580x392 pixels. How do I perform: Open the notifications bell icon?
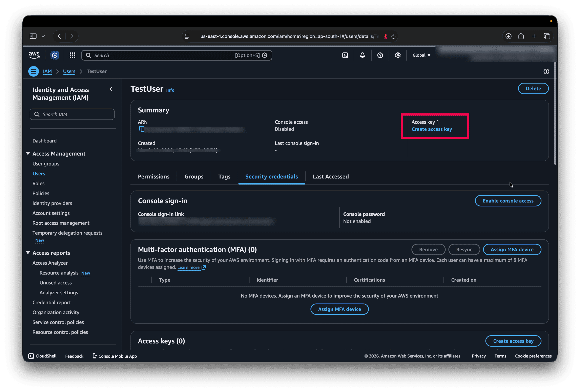pyautogui.click(x=362, y=55)
